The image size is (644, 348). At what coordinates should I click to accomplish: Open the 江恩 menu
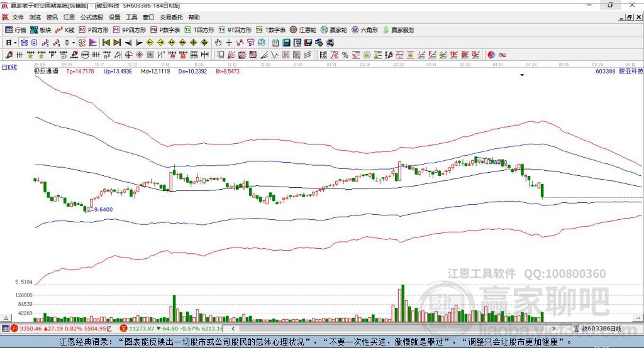(x=69, y=17)
